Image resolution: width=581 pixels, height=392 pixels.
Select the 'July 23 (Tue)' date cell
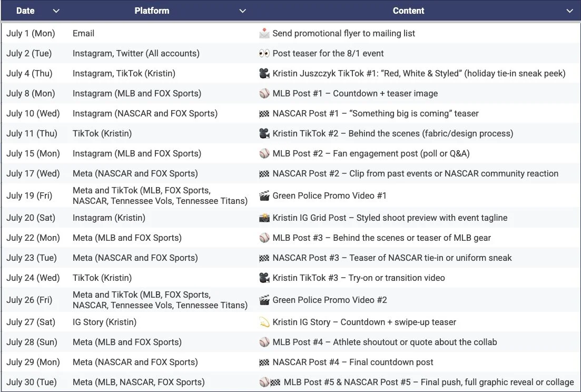pos(32,258)
